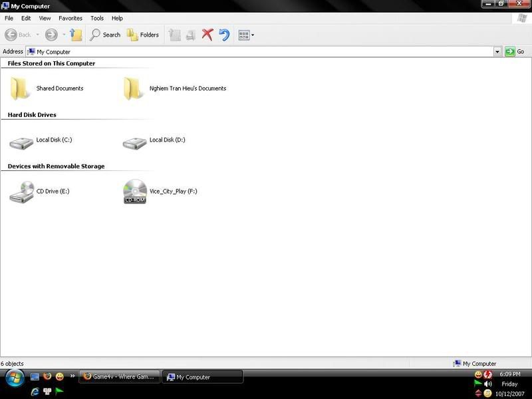Viewport: 532px width, 399px height.
Task: Switch to Game4v Firefox taskbar button
Action: pyautogui.click(x=119, y=376)
